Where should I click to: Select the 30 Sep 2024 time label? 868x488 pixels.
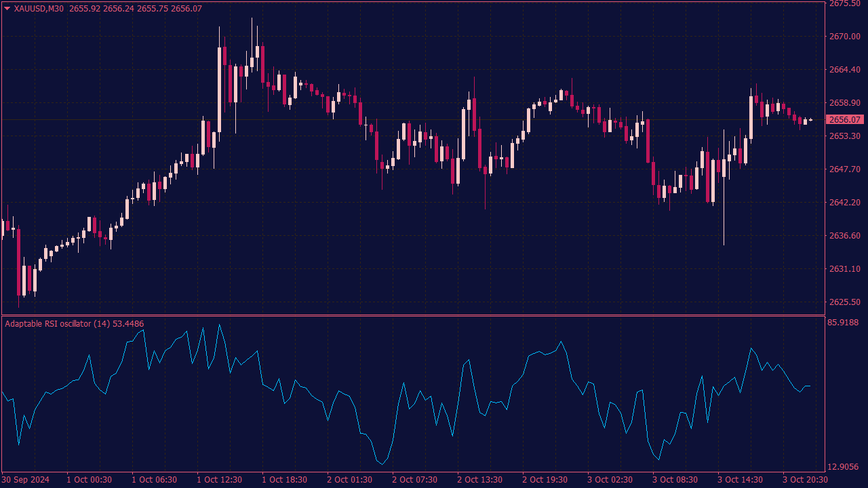click(x=26, y=480)
